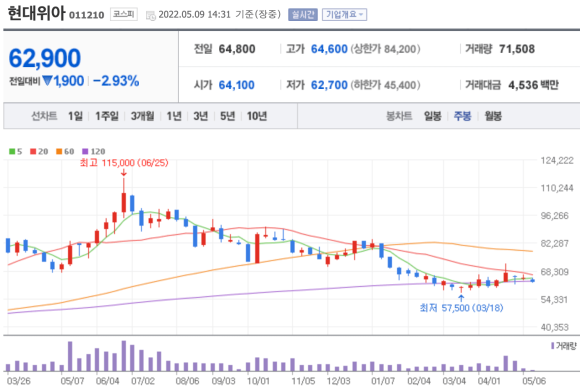Click the 하한가 45,400 text
The image size is (580, 391).
[385, 85]
